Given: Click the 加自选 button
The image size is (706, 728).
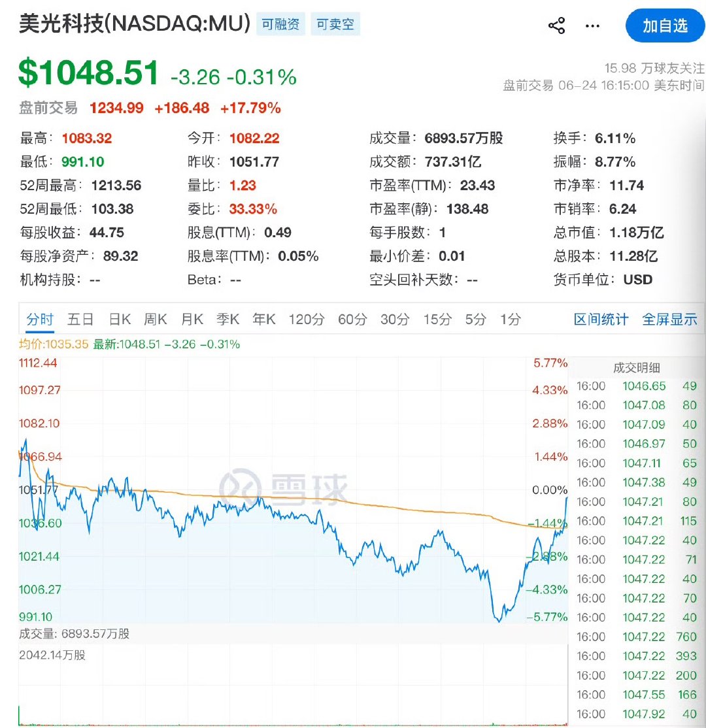Looking at the screenshot, I should point(665,26).
